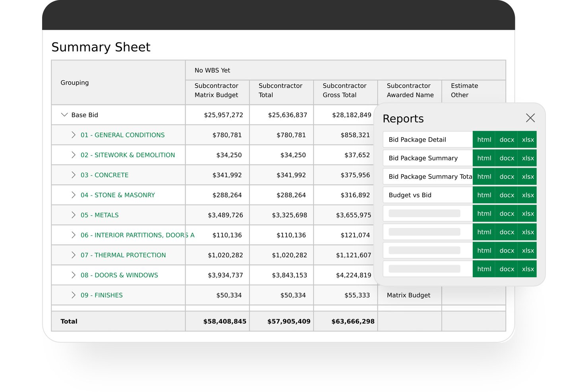Expand the 05 - METALS row
The width and height of the screenshot is (588, 392).
(x=73, y=215)
